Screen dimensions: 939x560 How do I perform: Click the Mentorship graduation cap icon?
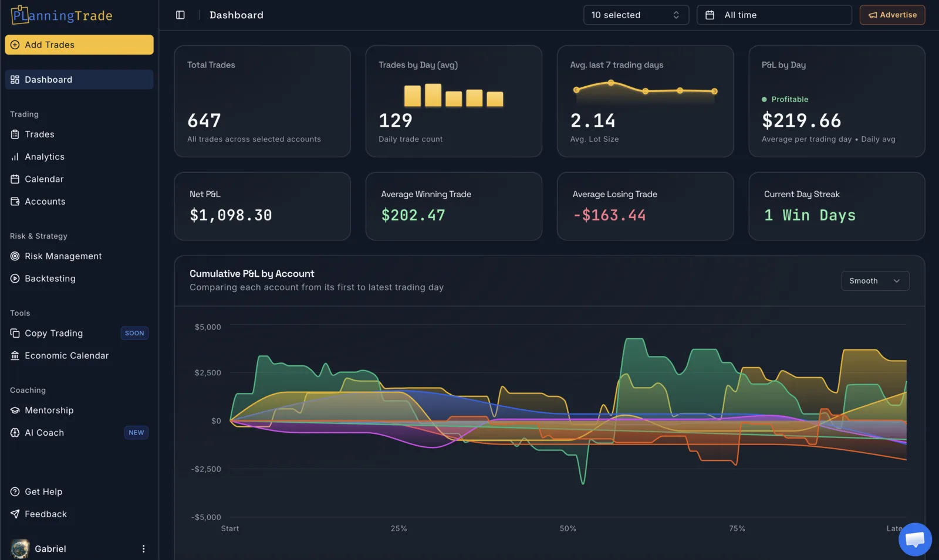15,410
